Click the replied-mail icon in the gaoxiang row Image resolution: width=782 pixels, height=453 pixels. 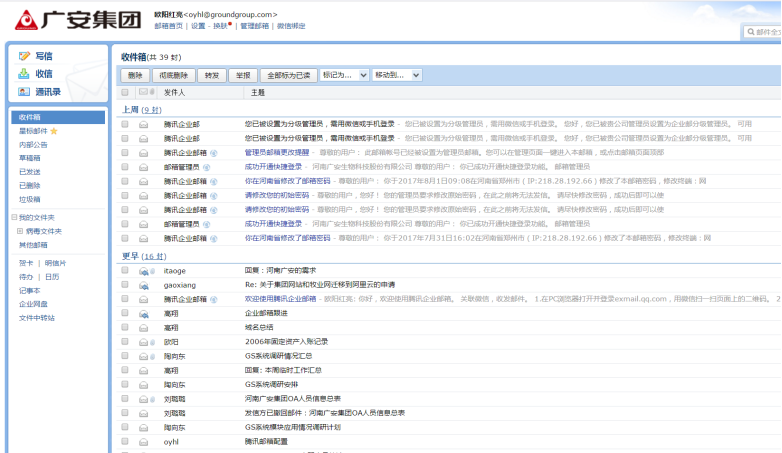click(144, 285)
